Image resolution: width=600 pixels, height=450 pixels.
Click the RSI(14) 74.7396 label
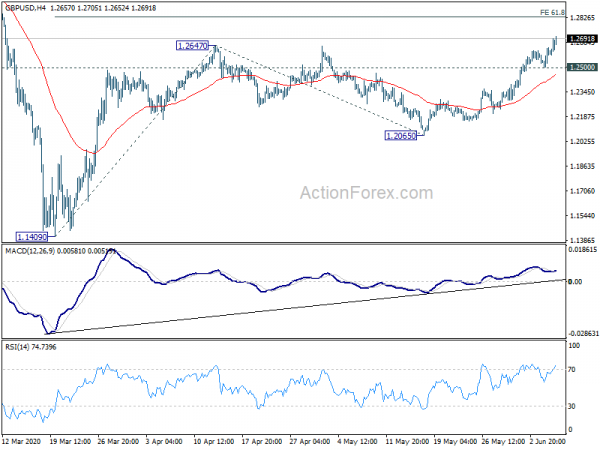pyautogui.click(x=30, y=347)
